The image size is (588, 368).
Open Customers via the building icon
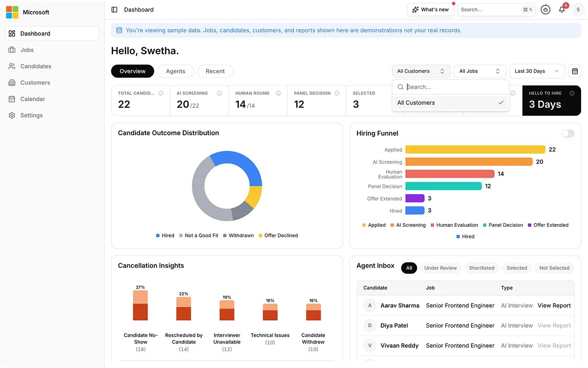12,83
